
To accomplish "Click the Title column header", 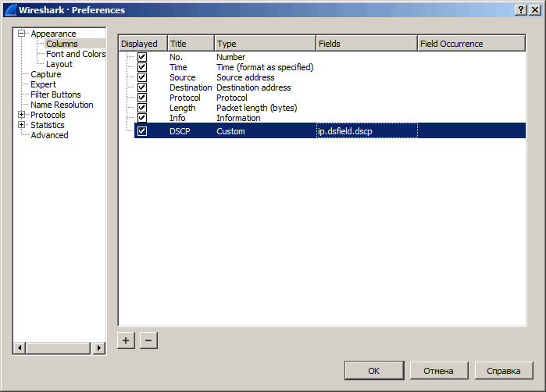I will pos(191,44).
